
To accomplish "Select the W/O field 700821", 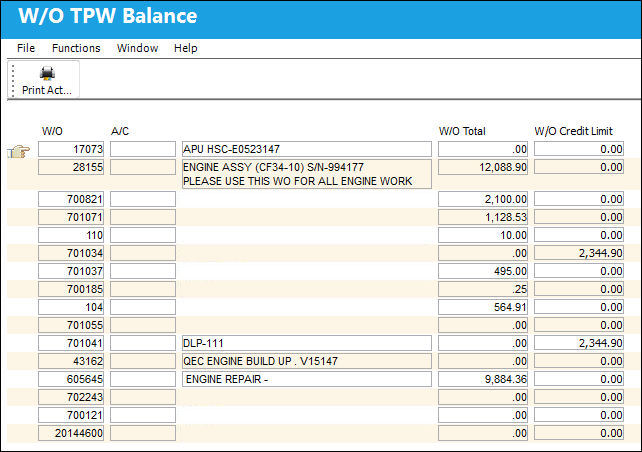I will 71,199.
